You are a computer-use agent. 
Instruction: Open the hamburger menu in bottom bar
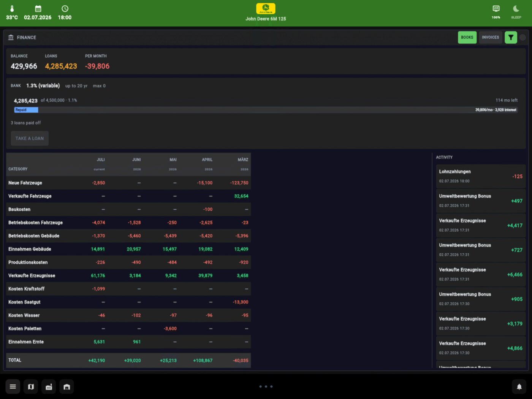pos(13,387)
